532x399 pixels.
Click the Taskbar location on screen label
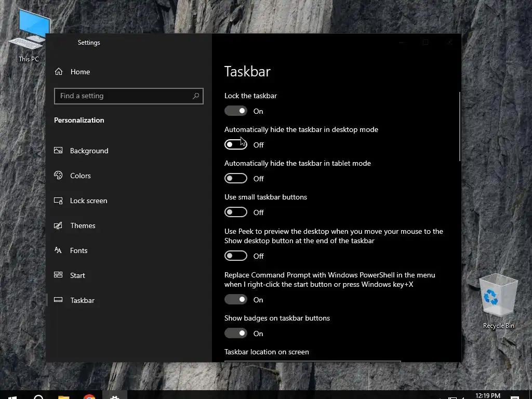[x=267, y=352]
